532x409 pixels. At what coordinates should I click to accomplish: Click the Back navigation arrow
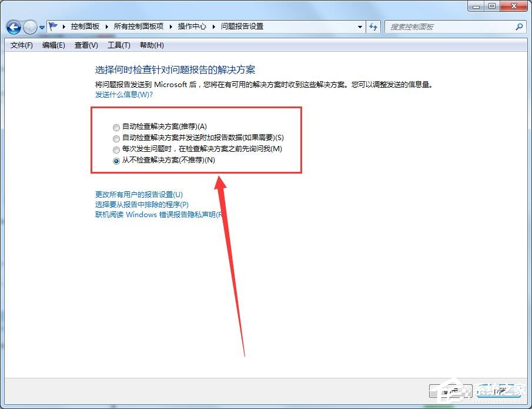13,27
